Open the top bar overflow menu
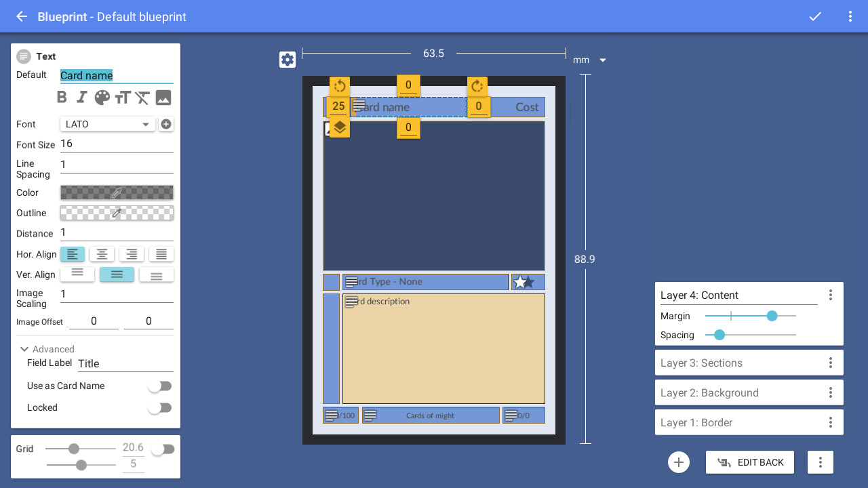Screen dimensions: 868x488 click(x=850, y=16)
